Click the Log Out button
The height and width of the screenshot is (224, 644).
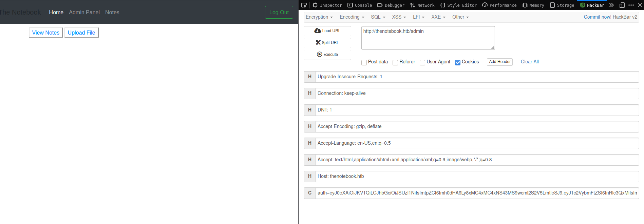[279, 12]
